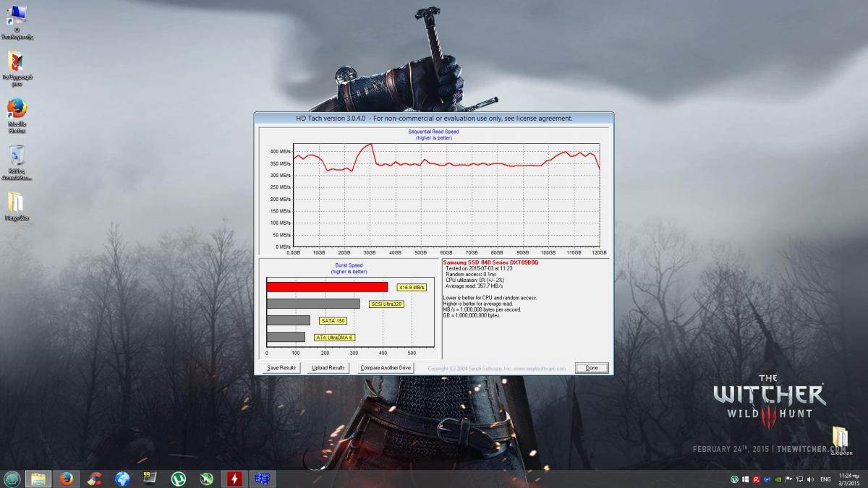
Task: Open the volume speaker tray icon
Action: tap(810, 479)
